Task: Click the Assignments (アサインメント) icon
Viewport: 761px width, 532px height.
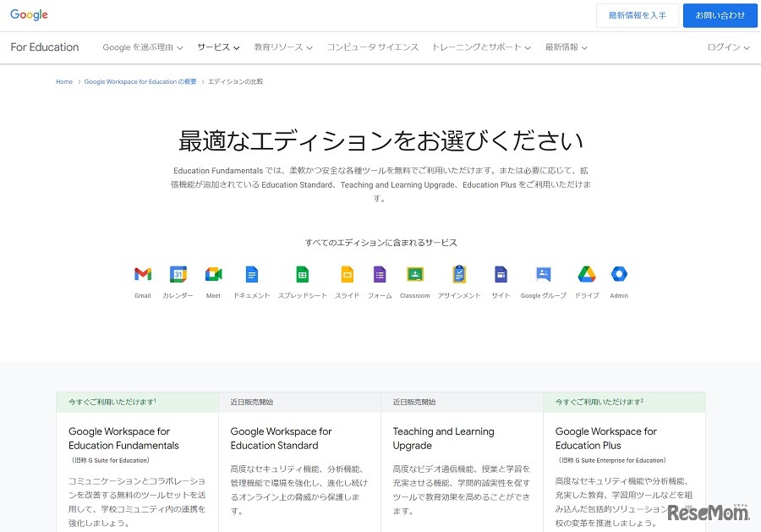Action: click(459, 274)
